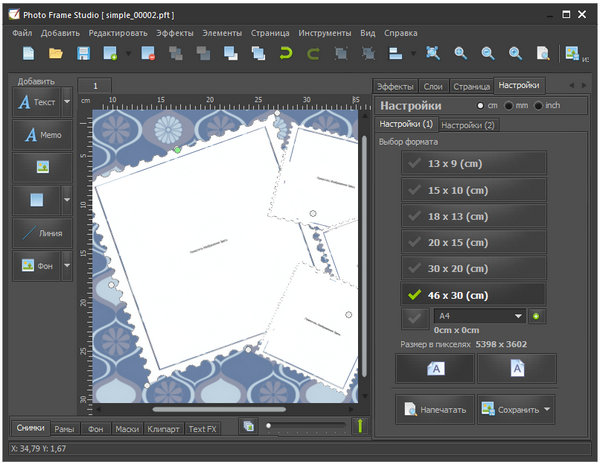Click the New file icon in toolbar
The width and height of the screenshot is (600, 465).
[29, 53]
